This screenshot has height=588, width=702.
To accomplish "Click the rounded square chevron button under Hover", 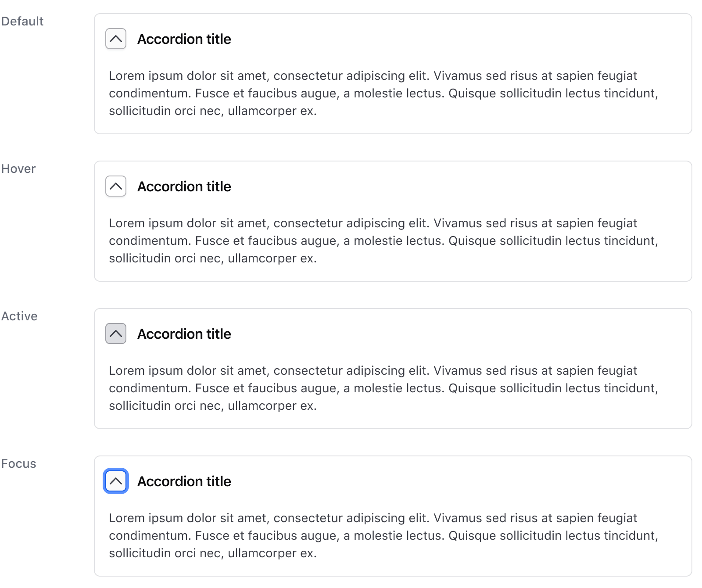I will click(116, 186).
